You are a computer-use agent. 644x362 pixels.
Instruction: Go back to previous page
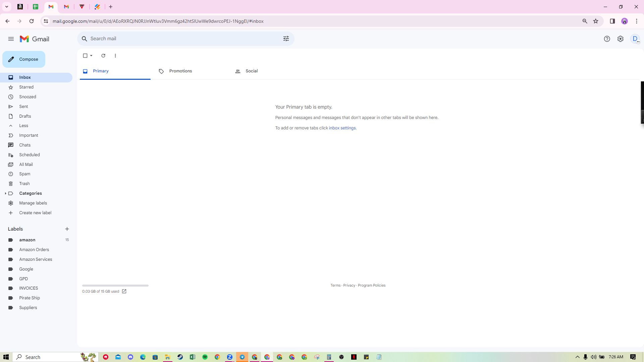click(x=7, y=21)
